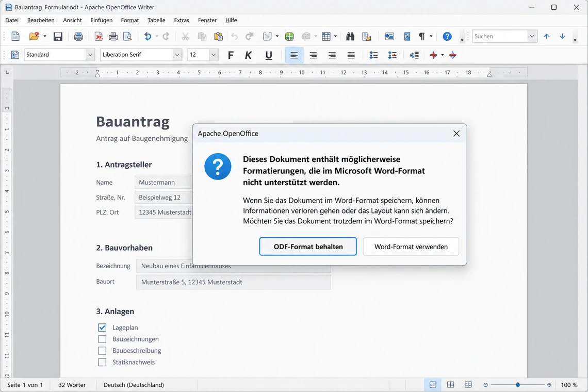588x392 pixels.
Task: Click the 100 % zoom value
Action: click(569, 385)
